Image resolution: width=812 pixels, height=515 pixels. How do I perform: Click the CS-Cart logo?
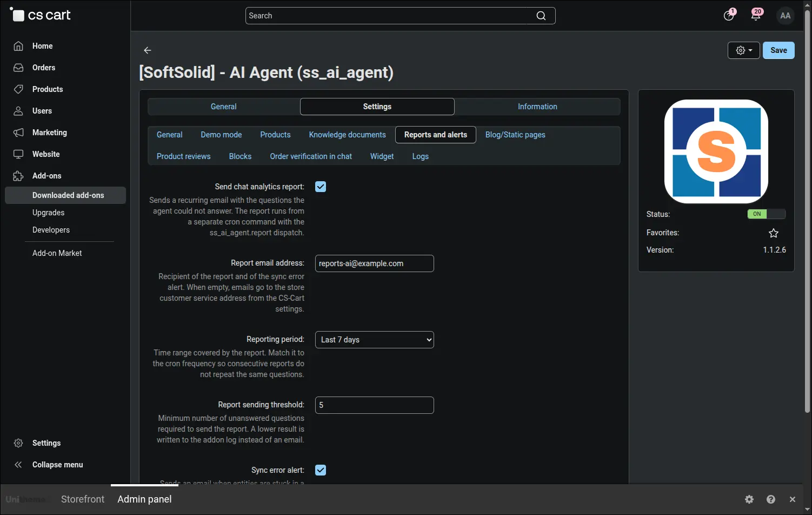pyautogui.click(x=41, y=15)
